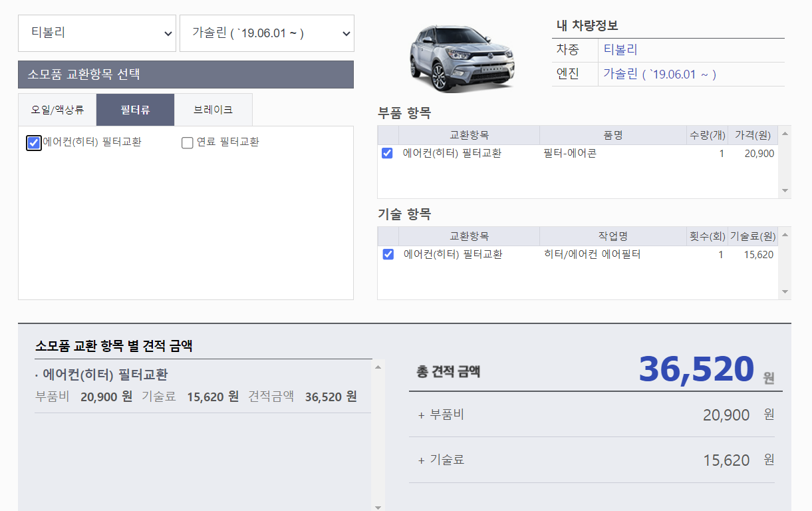Viewport: 812px width, 511px height.
Task: Uncheck 에어컨(히터) 필터교환 in selection list
Action: tap(34, 142)
